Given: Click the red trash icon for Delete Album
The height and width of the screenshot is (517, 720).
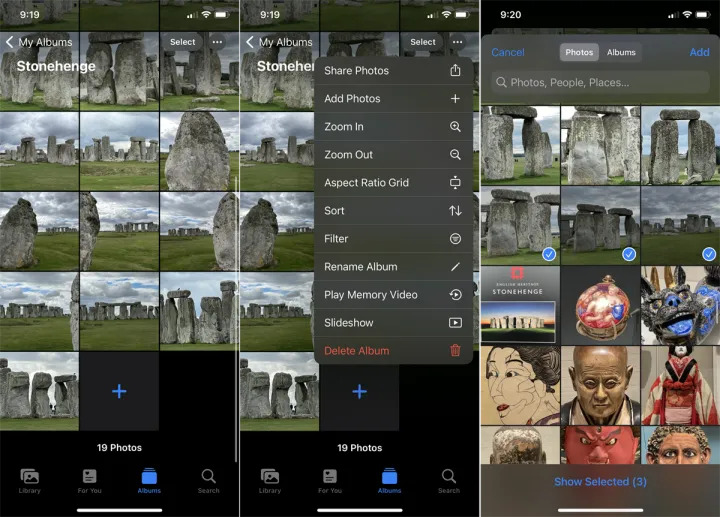Looking at the screenshot, I should (x=455, y=351).
